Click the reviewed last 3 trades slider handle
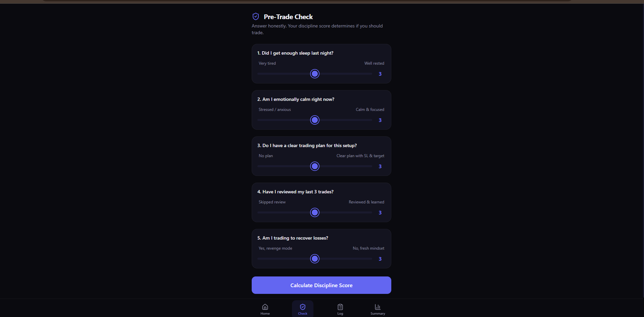Screen dimensions: 644x317 pyautogui.click(x=315, y=212)
